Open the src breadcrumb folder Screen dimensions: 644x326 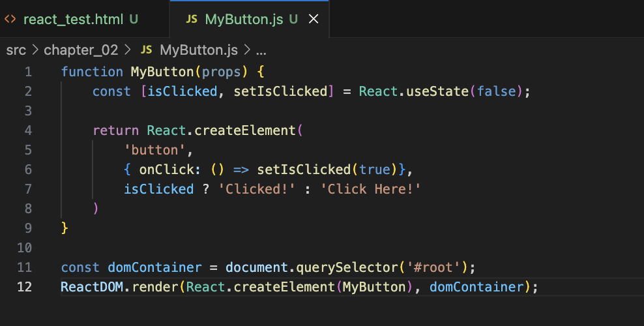point(16,50)
